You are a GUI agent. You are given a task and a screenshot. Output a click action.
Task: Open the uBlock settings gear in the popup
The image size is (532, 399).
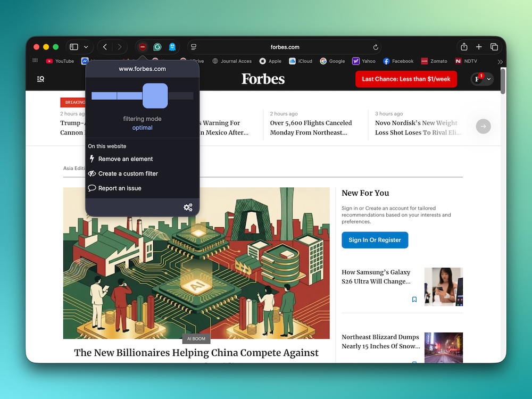188,207
